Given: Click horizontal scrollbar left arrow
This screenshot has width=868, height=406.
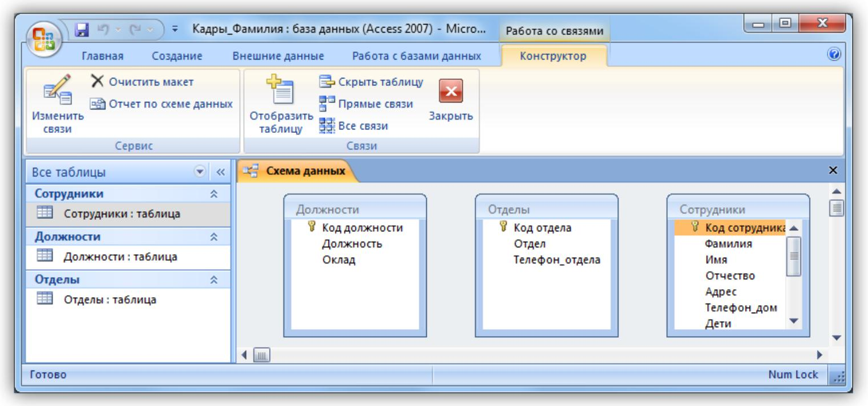Looking at the screenshot, I should tap(244, 355).
